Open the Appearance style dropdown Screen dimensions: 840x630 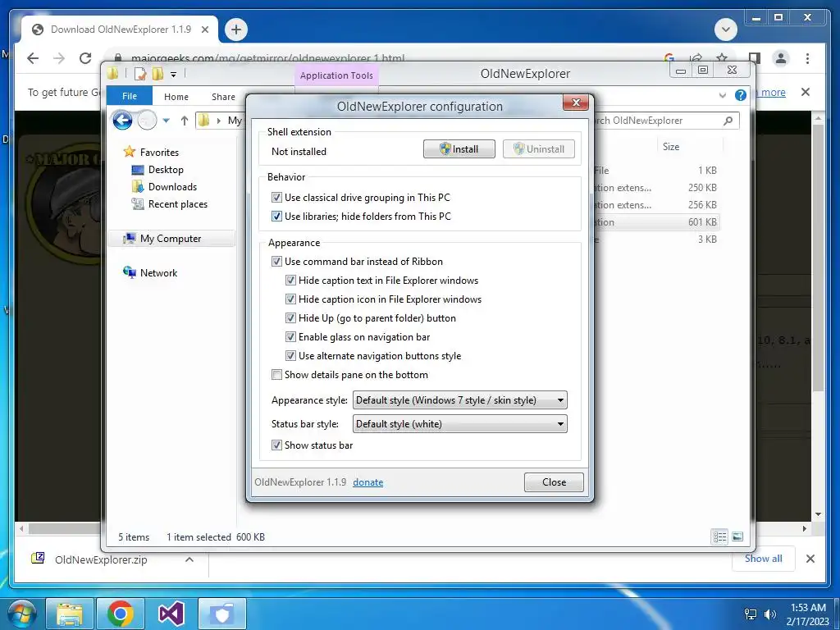click(459, 400)
